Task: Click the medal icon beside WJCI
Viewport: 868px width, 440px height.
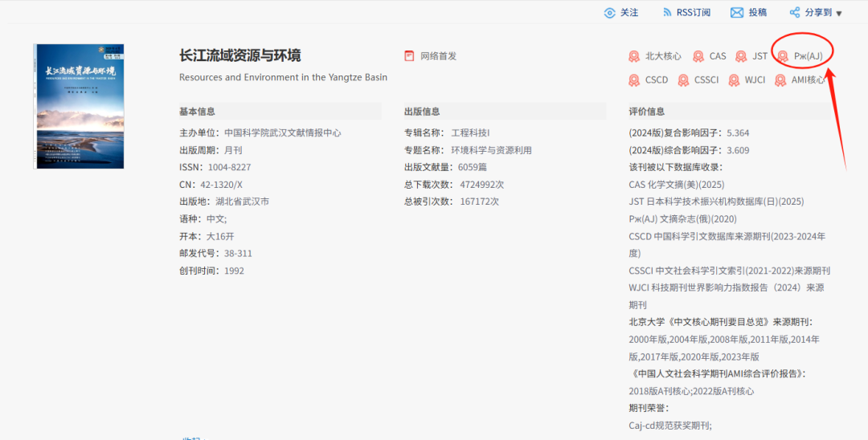Action: click(734, 80)
